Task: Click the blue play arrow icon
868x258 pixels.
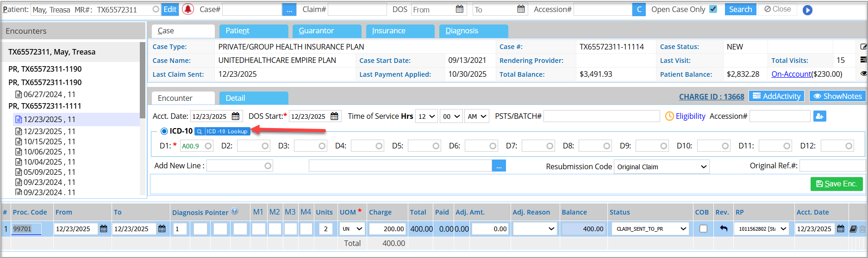Action: [x=807, y=10]
